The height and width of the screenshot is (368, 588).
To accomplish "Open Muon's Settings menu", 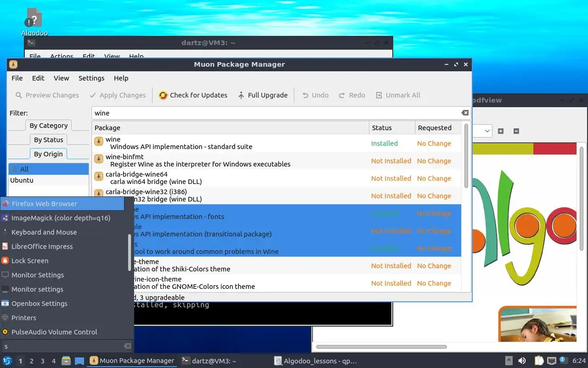I will [91, 78].
